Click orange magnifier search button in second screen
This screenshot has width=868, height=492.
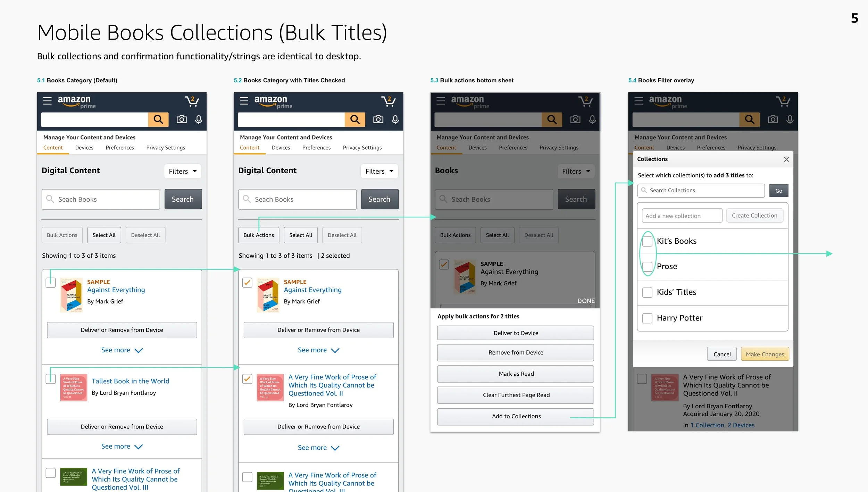[355, 119]
